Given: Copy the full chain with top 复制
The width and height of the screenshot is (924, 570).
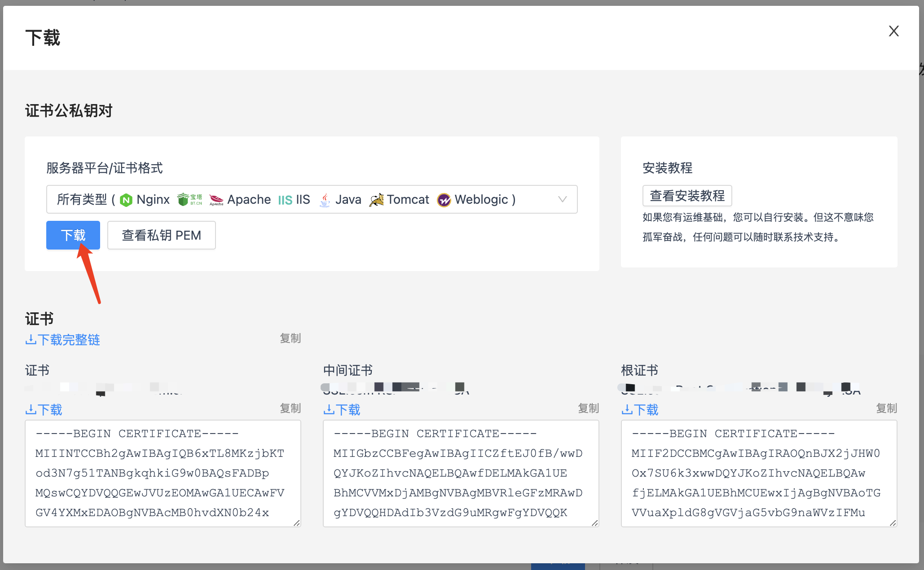Looking at the screenshot, I should pos(290,338).
